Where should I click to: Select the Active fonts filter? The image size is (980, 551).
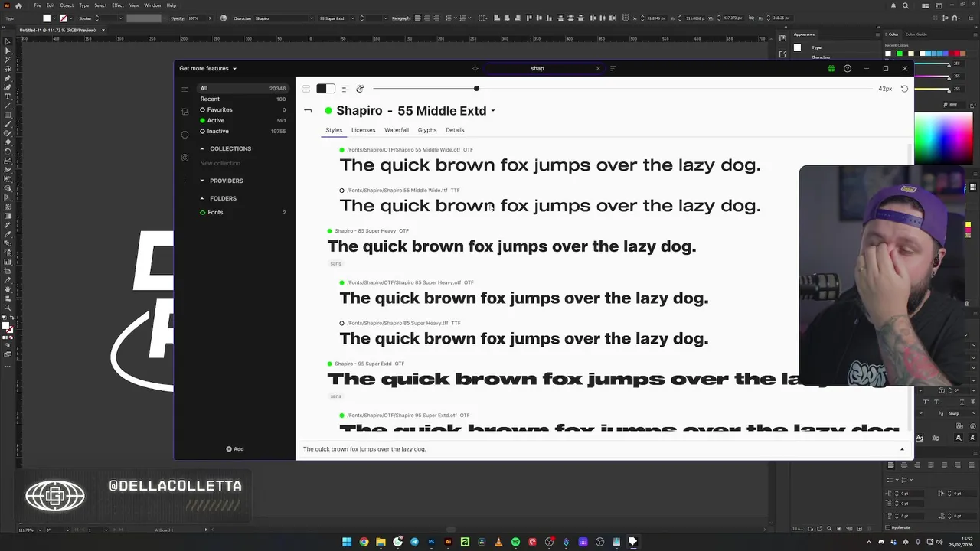click(243, 120)
